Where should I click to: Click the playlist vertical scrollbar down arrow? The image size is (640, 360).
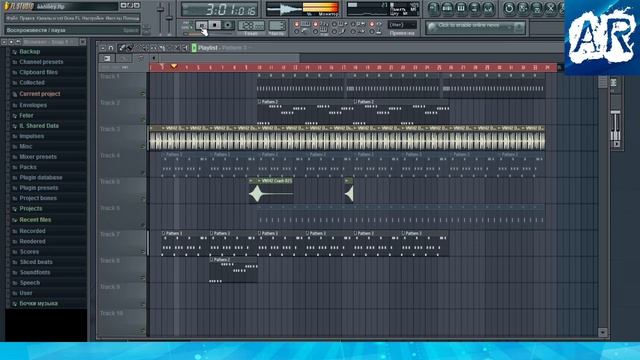[603, 333]
